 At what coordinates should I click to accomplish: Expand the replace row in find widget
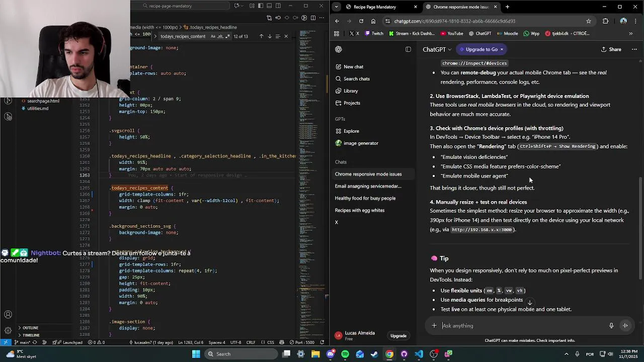tap(155, 36)
